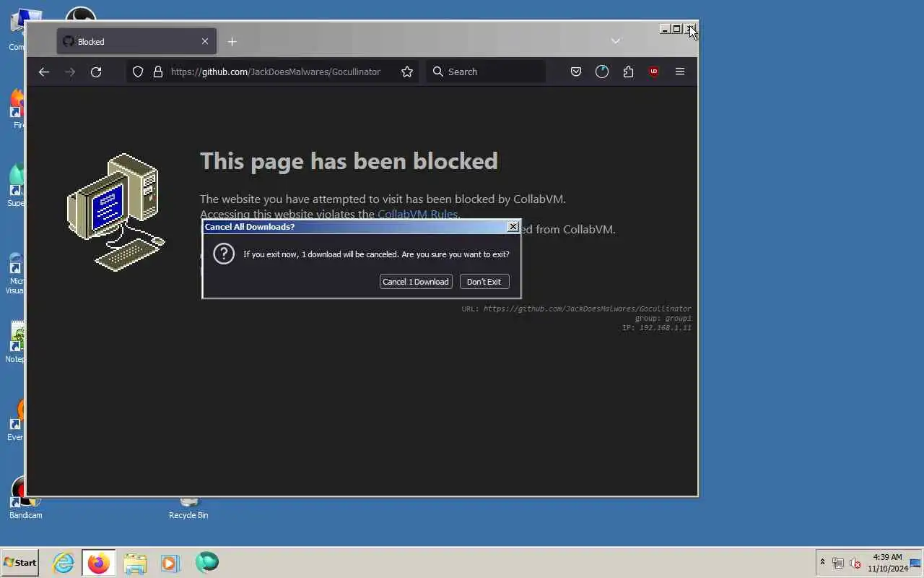Open Windows Explorer folder in taskbar
Image resolution: width=924 pixels, height=578 pixels.
[135, 562]
